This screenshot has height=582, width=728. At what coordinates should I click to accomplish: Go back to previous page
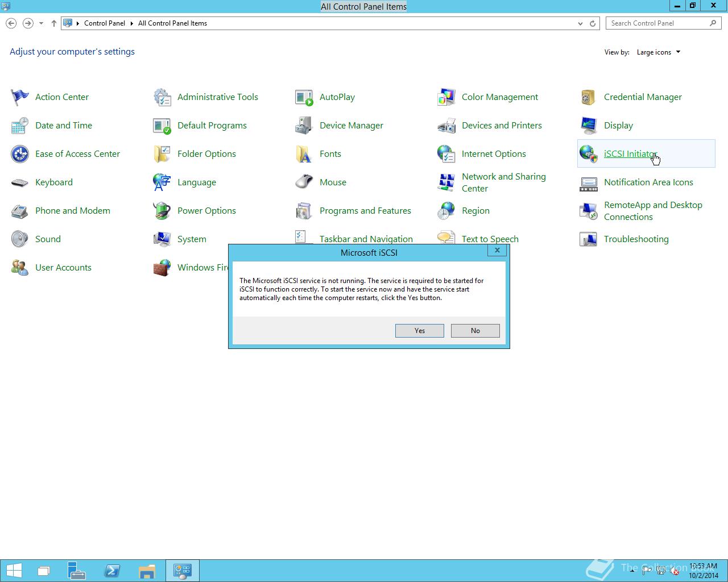click(11, 23)
